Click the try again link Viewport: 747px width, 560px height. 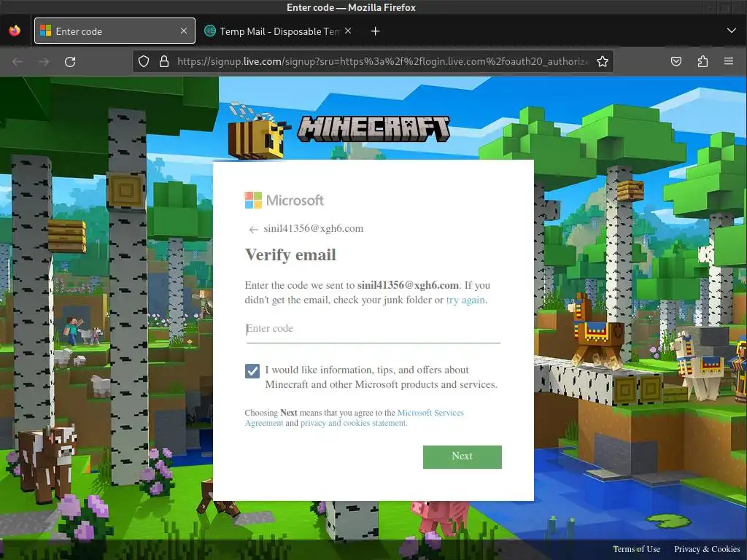(x=465, y=300)
